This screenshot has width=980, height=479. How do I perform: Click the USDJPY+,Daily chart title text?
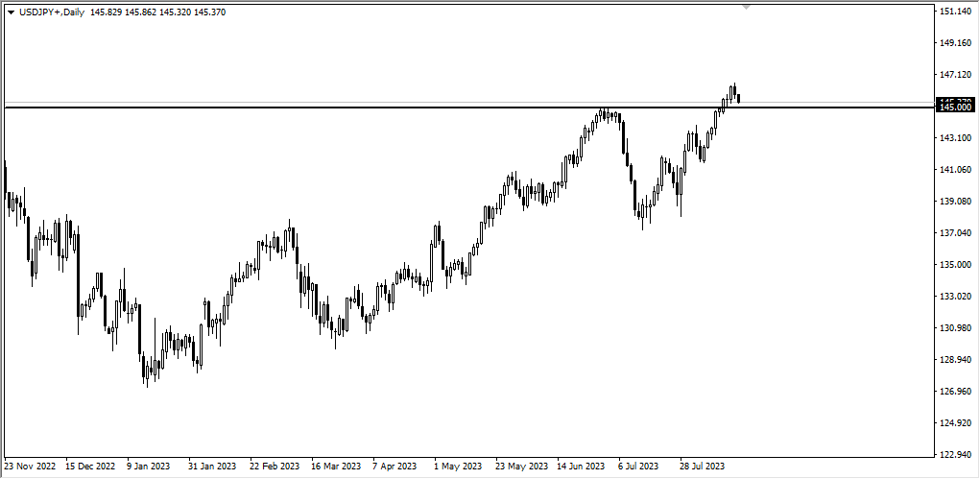(x=52, y=12)
